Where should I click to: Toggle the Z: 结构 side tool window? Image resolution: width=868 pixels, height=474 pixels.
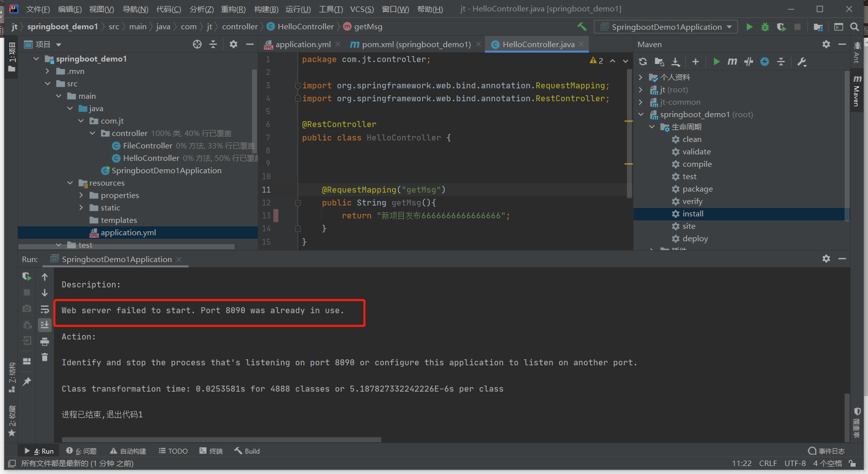coord(12,377)
